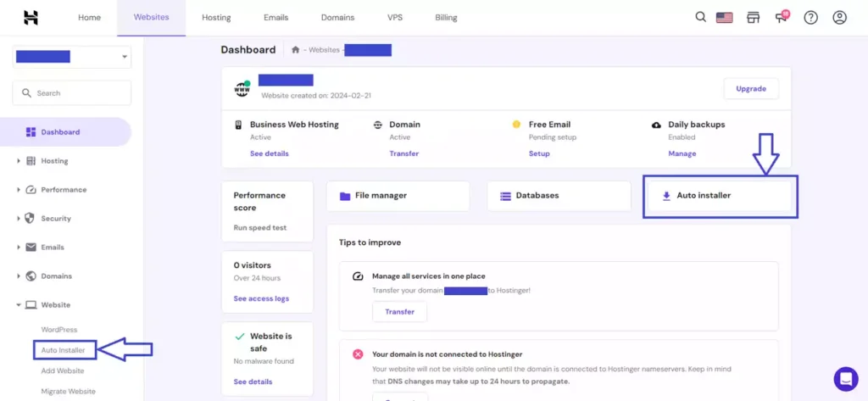Select WordPress in the Website submenu

point(59,330)
